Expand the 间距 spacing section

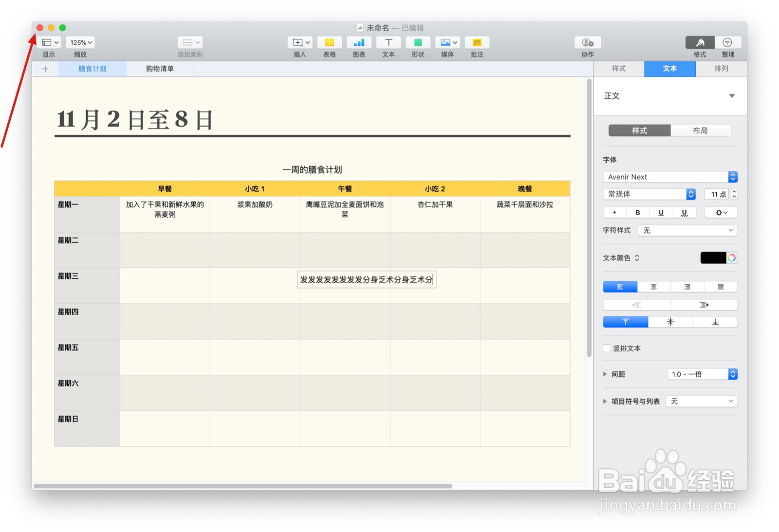tap(605, 374)
